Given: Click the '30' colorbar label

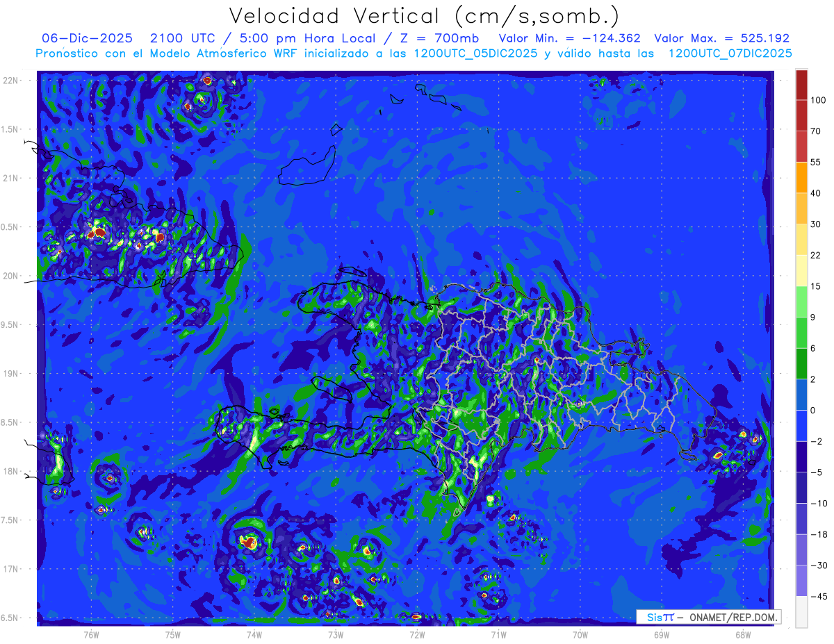Looking at the screenshot, I should [817, 224].
